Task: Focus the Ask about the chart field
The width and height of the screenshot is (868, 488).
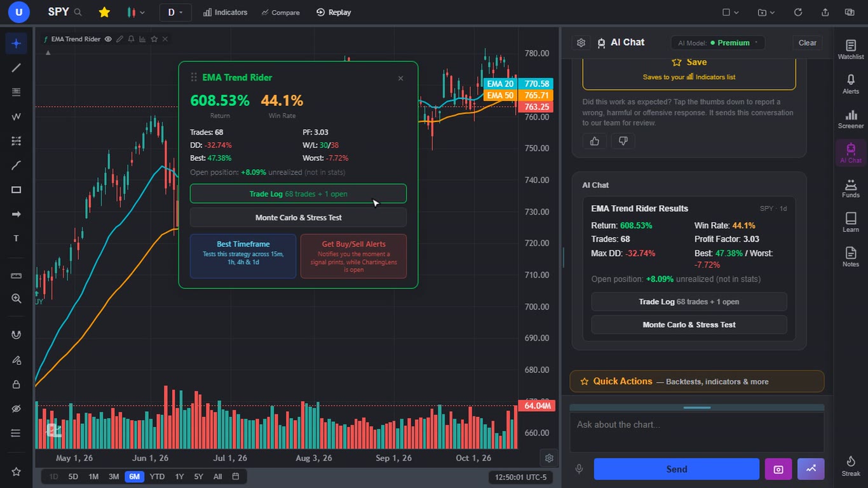Action: click(697, 432)
